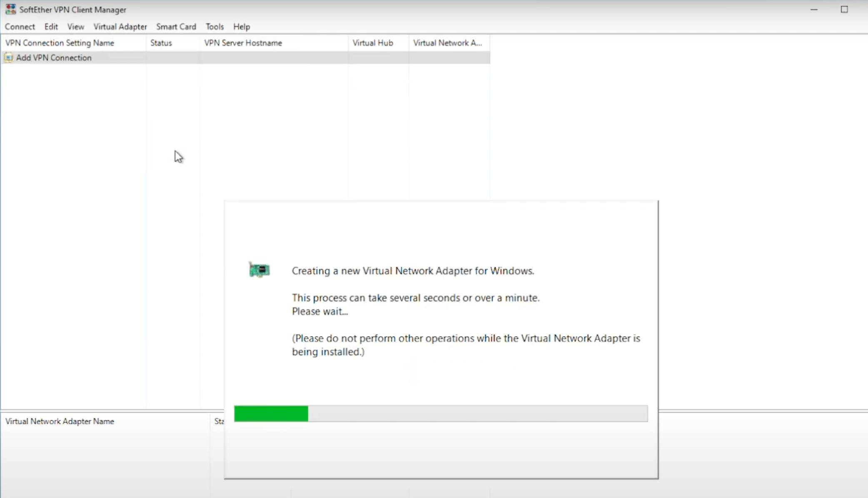Open the Connect menu
Screen dimensions: 868x498
20,26
